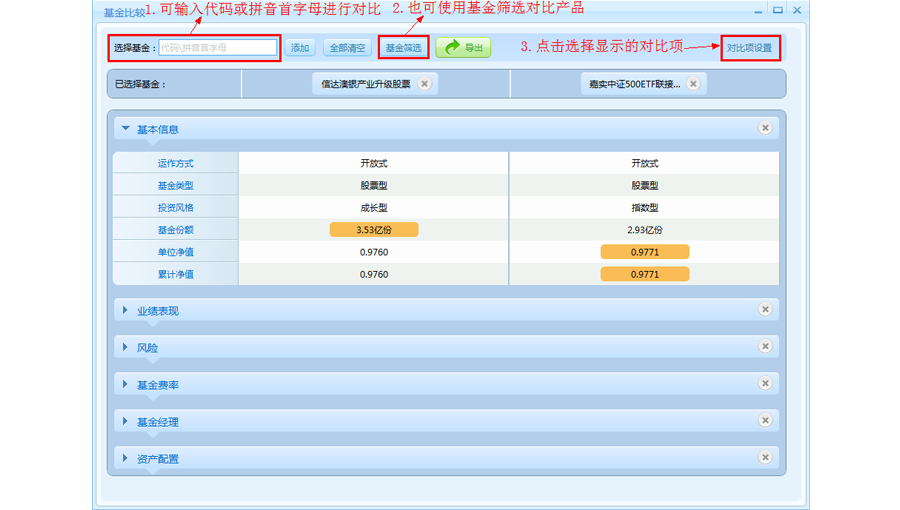Click the 添加 button
The height and width of the screenshot is (510, 900).
[x=300, y=48]
